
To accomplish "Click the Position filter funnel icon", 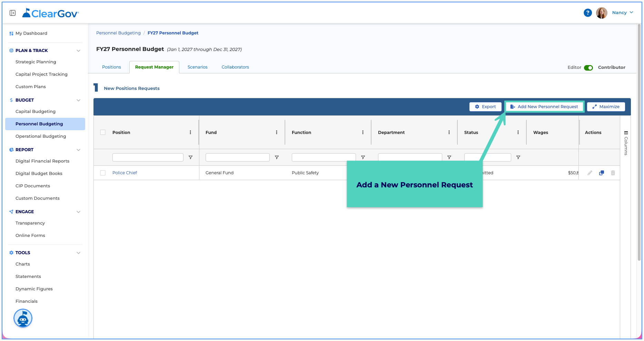I will (x=190, y=157).
